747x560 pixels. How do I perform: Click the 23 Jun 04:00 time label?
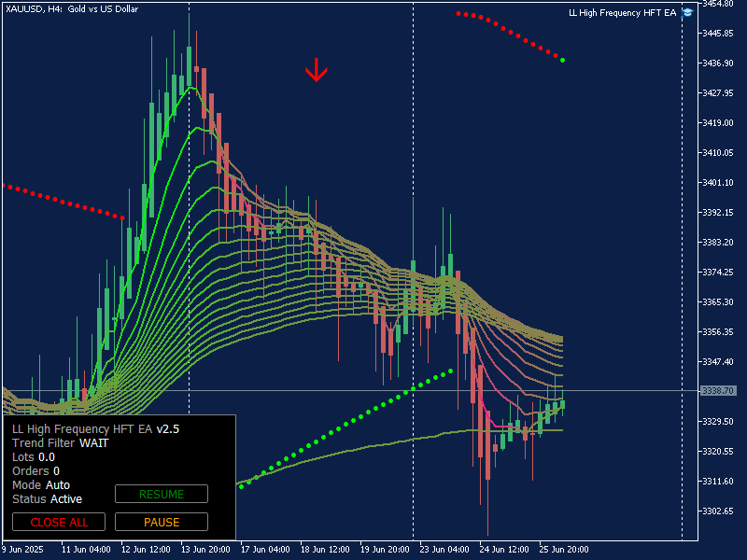pos(444,549)
